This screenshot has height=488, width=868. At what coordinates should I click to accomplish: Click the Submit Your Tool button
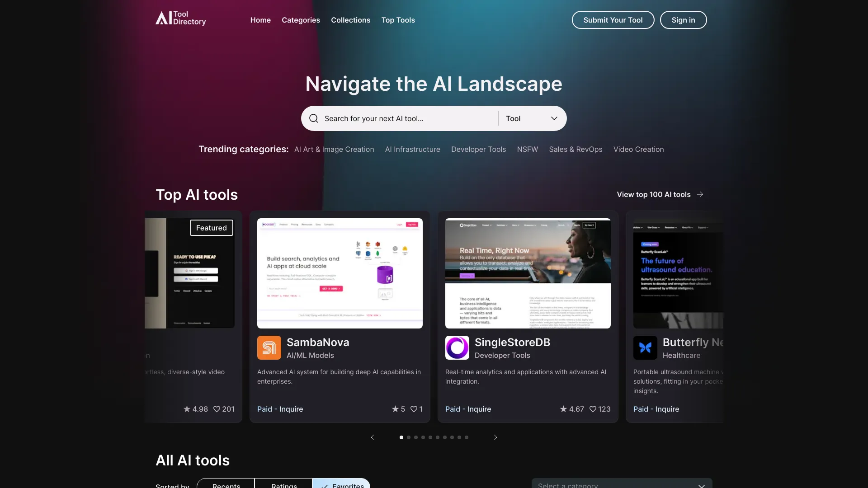pyautogui.click(x=612, y=19)
